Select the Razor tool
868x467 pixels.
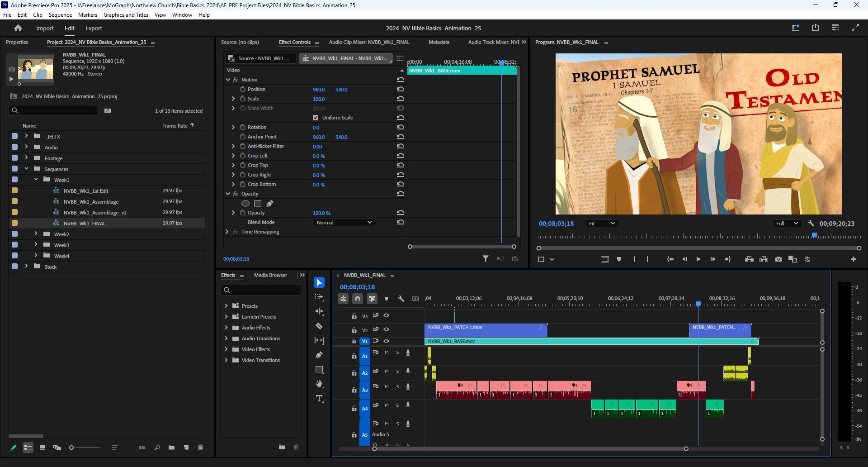pyautogui.click(x=320, y=326)
